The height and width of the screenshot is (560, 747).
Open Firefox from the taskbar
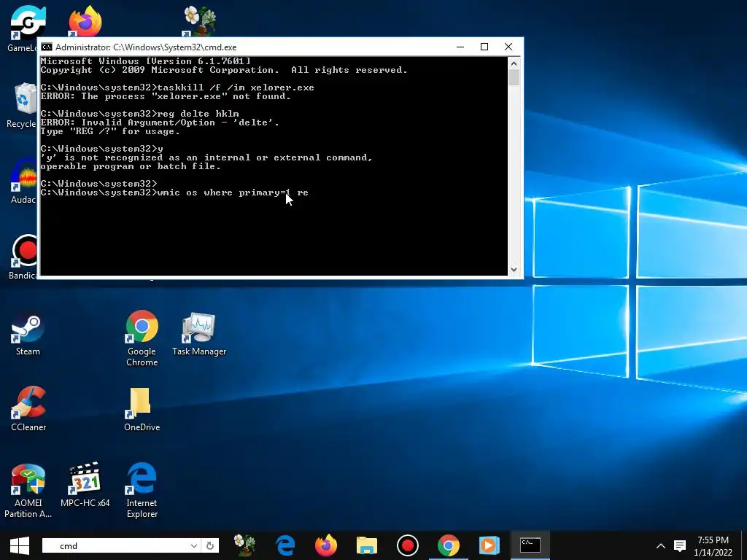coord(326,545)
